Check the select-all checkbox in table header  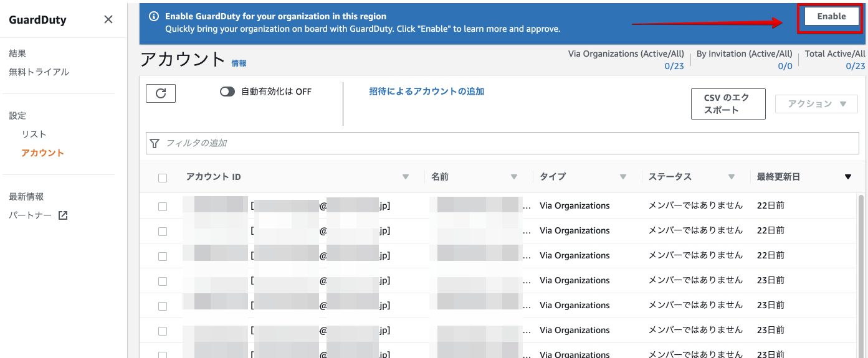(163, 177)
